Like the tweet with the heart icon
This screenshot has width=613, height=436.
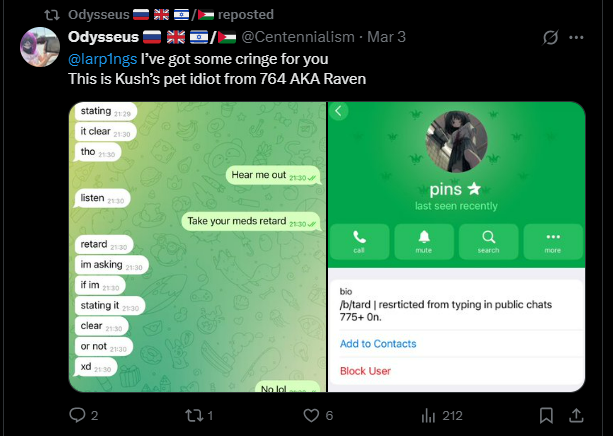click(x=311, y=415)
